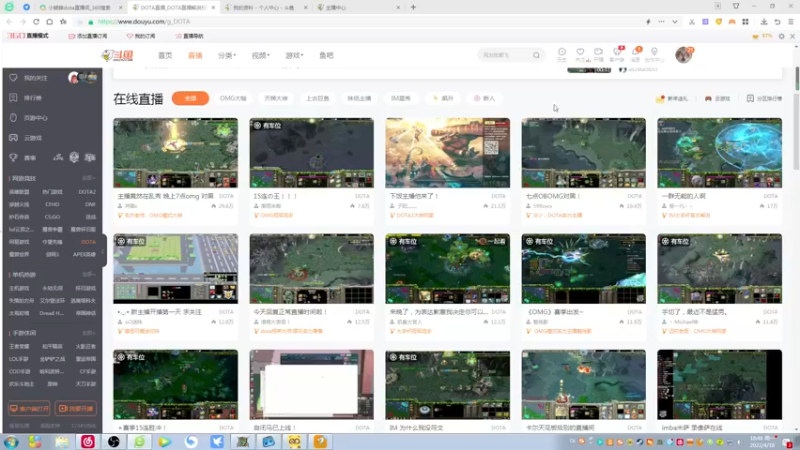Expand the 分类 dropdown menu
The height and width of the screenshot is (450, 800).
coord(227,55)
